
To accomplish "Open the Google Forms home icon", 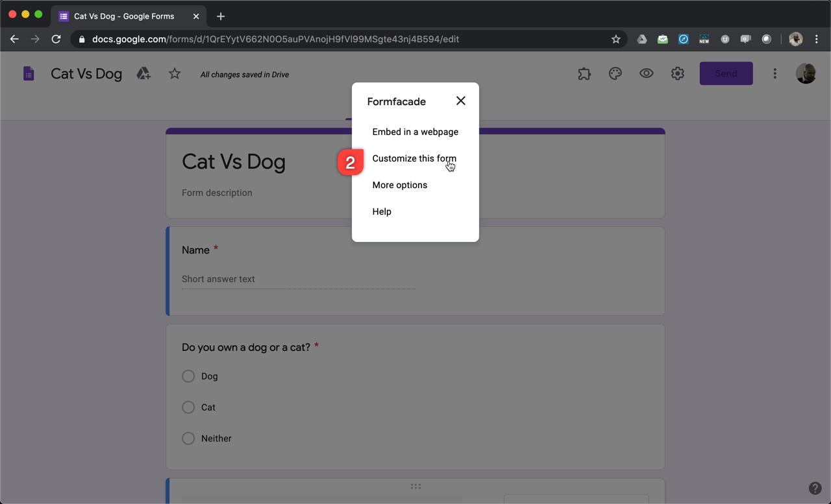I will 29,74.
